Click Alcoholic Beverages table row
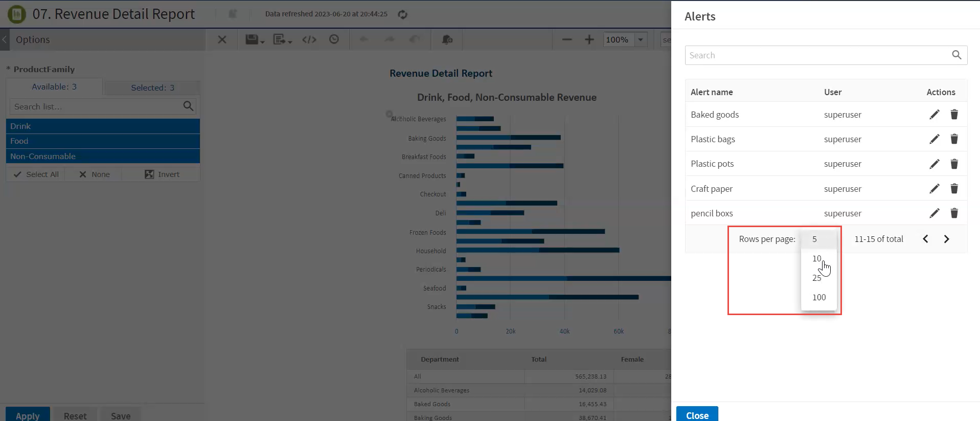 pos(539,390)
